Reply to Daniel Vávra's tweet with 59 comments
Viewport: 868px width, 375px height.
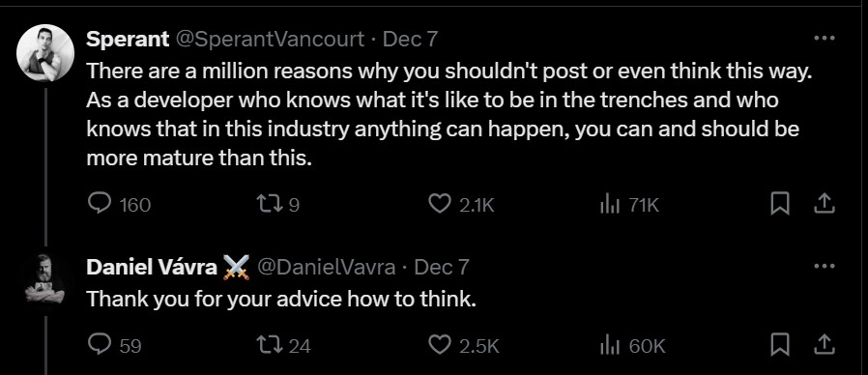101,346
